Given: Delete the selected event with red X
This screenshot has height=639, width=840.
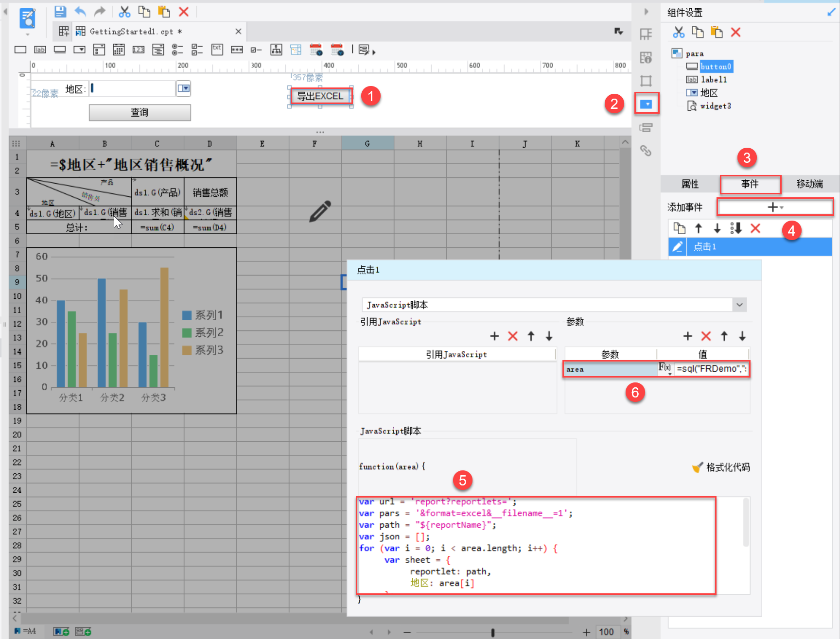Looking at the screenshot, I should click(755, 228).
